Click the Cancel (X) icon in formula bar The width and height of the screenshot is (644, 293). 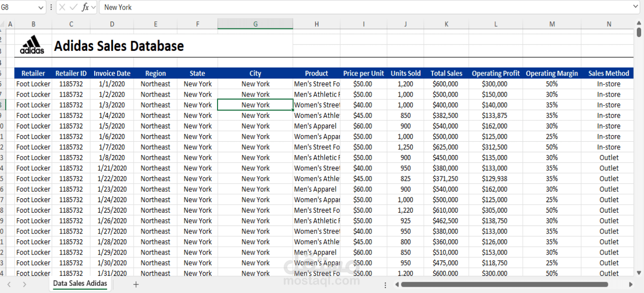click(x=62, y=7)
